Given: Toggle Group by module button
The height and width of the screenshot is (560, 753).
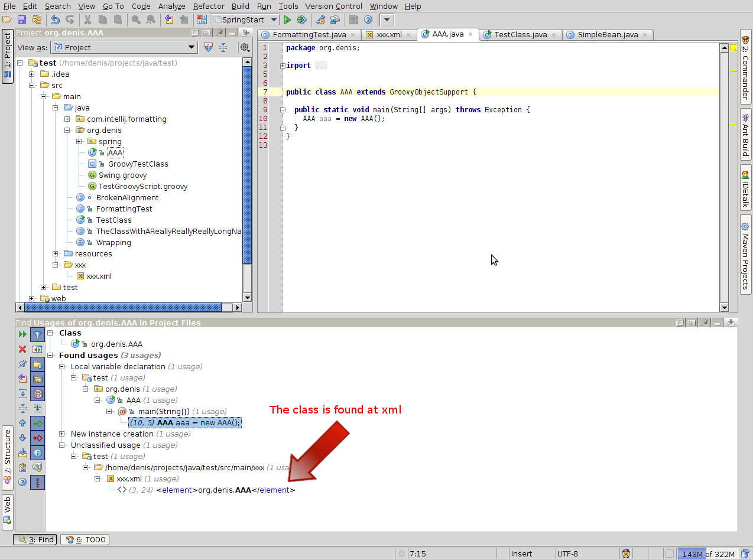Looking at the screenshot, I should pos(38,364).
